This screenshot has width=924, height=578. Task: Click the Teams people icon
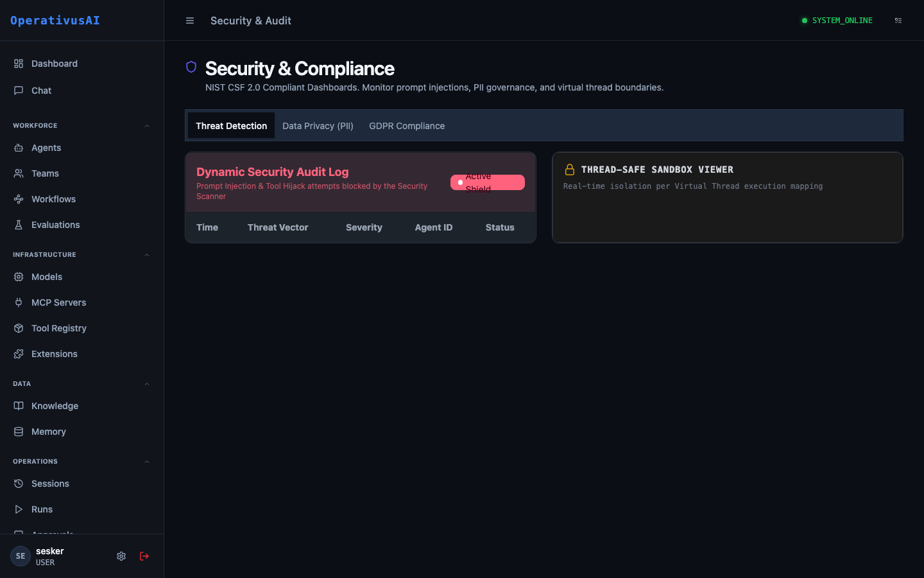[x=19, y=173]
